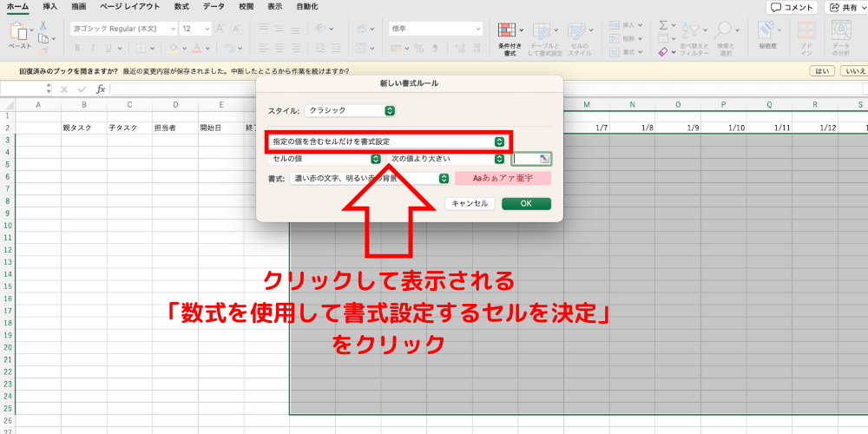The width and height of the screenshot is (868, 434).
Task: Click the データの分析 analyze data icon
Action: pyautogui.click(x=841, y=31)
